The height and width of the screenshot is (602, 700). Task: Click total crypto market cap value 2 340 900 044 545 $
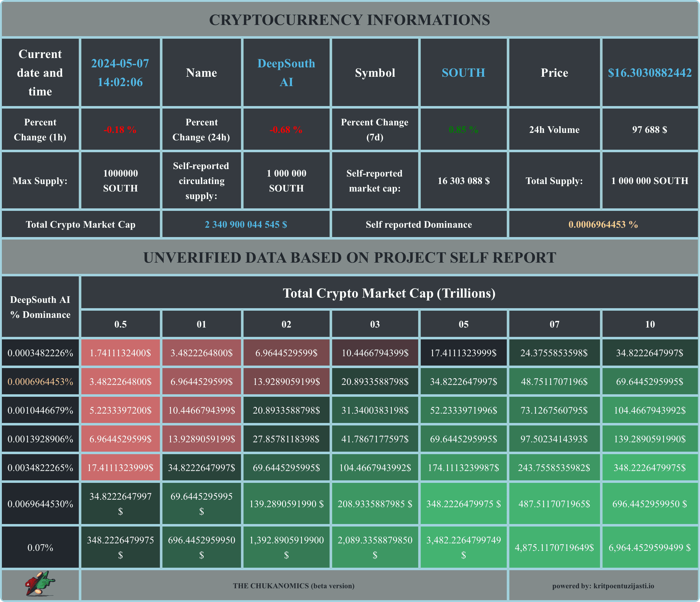coord(245,225)
